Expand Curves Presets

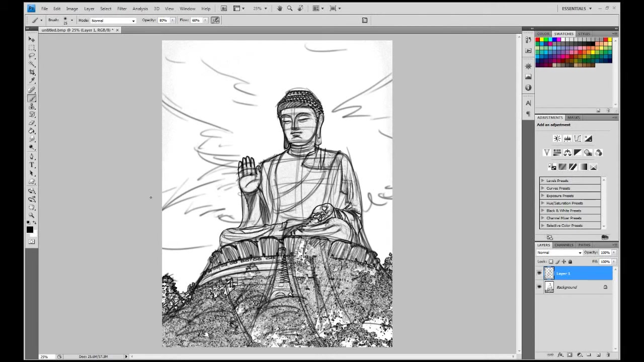(542, 188)
